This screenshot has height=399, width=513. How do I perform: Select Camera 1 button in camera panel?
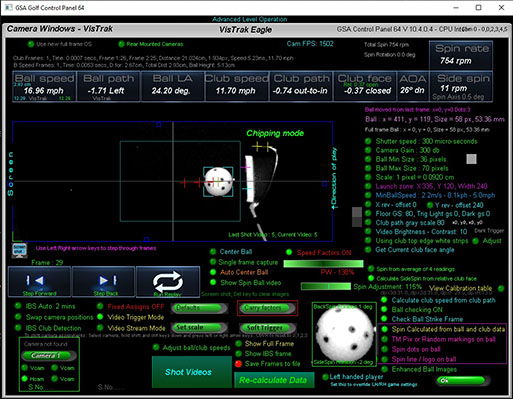tap(47, 355)
